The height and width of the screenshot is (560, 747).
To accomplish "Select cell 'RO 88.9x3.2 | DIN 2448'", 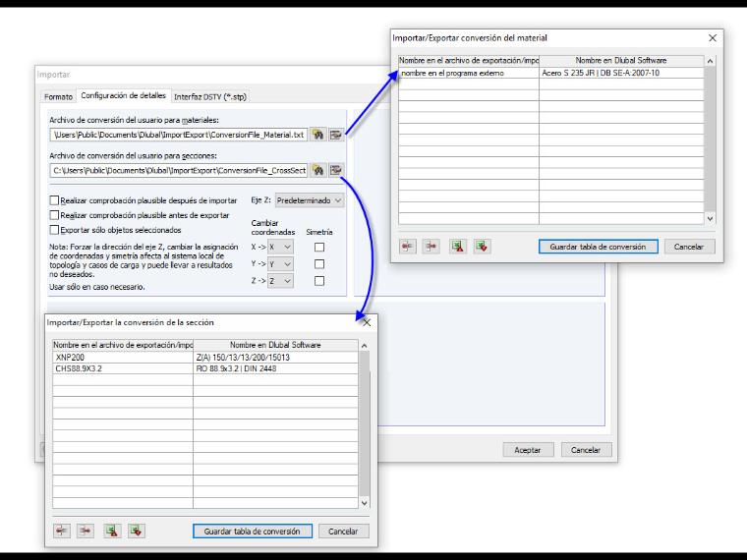I will click(275, 368).
